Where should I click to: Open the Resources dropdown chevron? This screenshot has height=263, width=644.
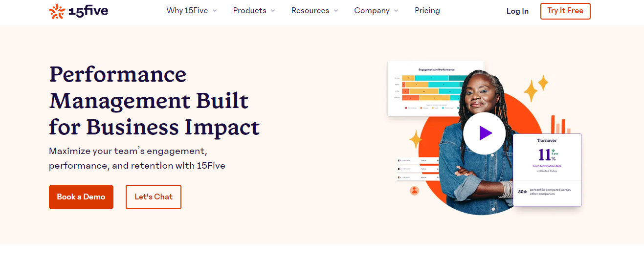[x=336, y=11]
